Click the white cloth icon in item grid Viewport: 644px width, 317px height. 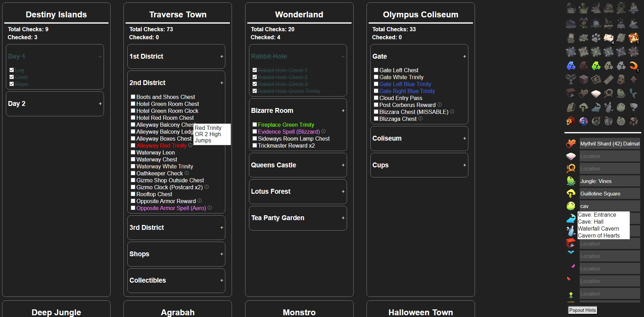(596, 93)
